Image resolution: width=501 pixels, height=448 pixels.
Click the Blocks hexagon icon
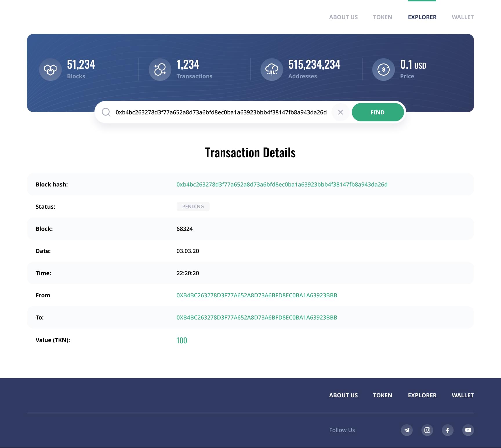pos(50,70)
